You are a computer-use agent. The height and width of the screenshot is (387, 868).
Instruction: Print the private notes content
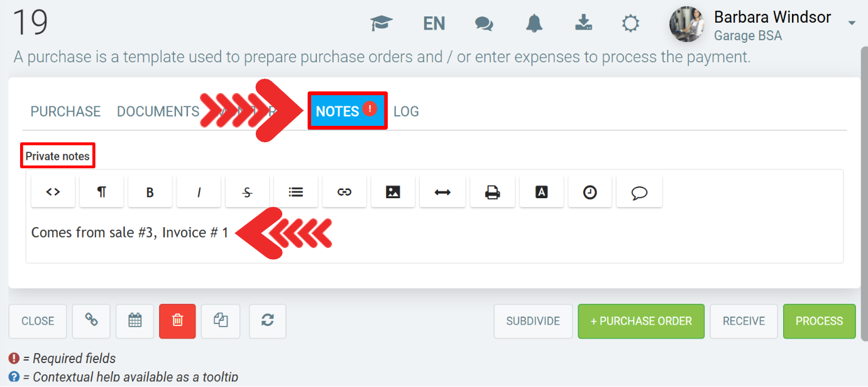(493, 192)
